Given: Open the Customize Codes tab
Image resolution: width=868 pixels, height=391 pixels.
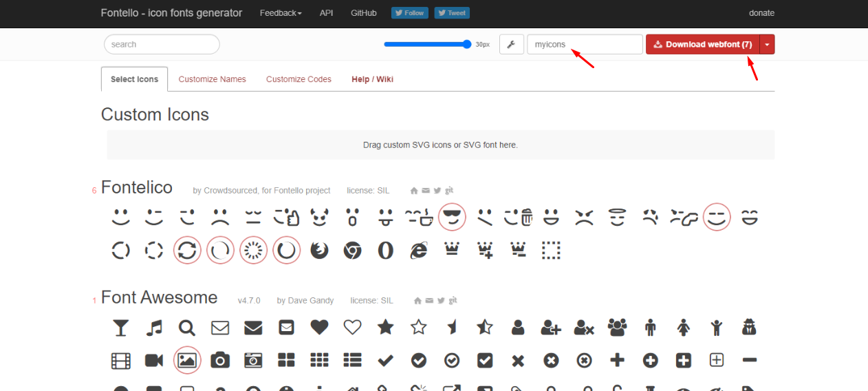Looking at the screenshot, I should click(x=299, y=79).
